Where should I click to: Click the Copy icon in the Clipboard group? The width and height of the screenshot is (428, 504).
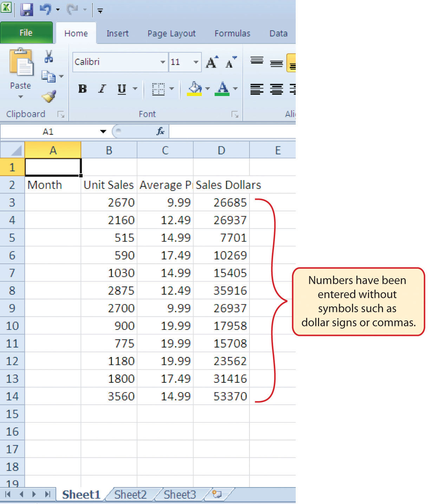49,76
